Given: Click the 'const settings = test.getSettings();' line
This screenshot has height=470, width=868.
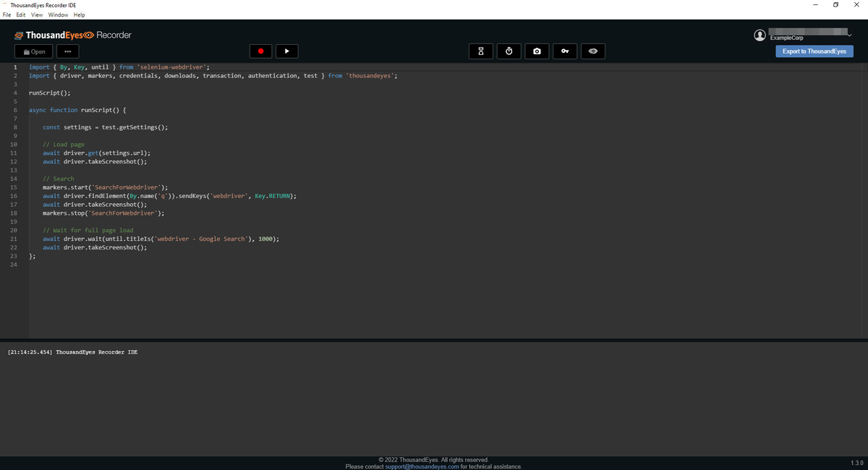Looking at the screenshot, I should tap(105, 127).
